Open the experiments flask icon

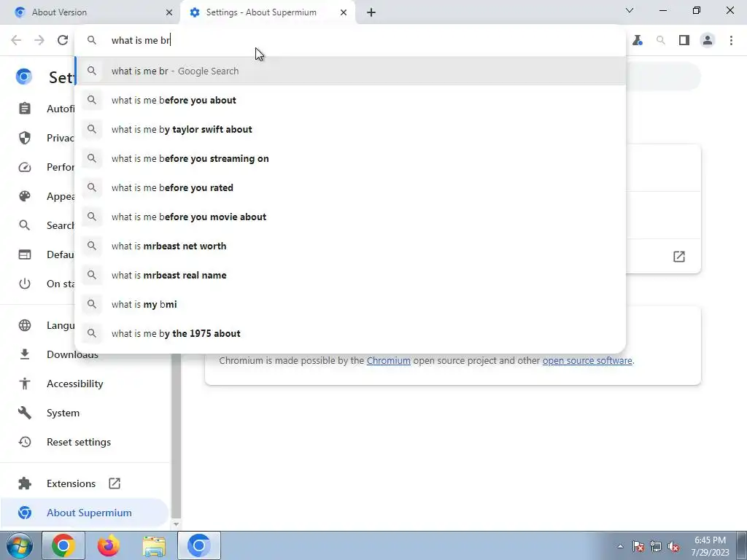[638, 41]
